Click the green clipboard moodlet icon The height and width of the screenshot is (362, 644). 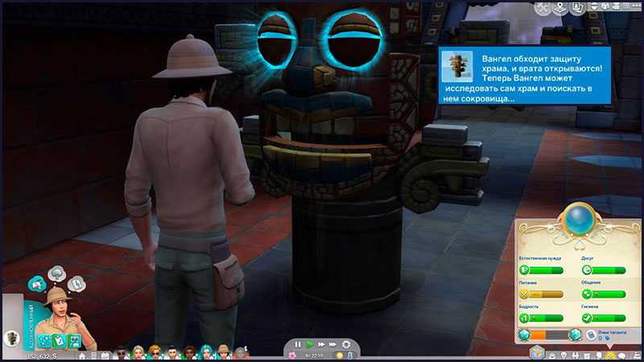(60, 340)
